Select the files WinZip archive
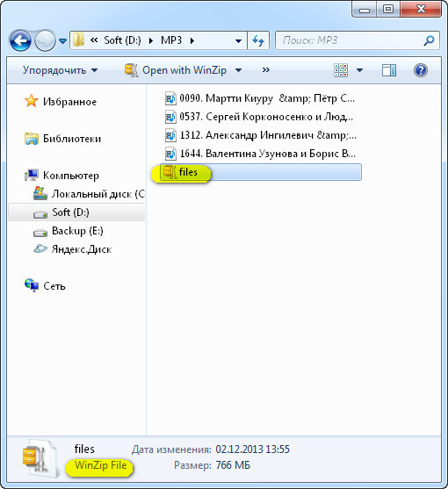 tap(261, 172)
